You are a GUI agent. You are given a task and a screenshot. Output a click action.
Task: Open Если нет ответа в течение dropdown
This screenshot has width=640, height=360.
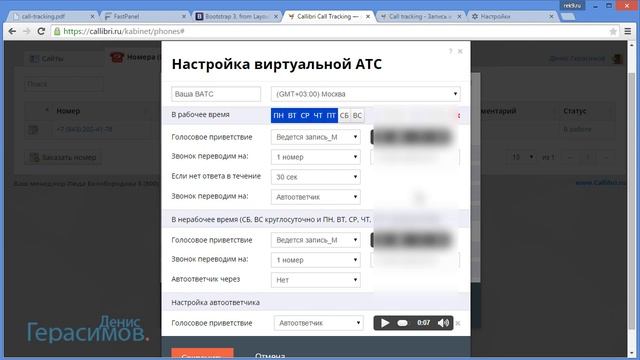click(x=316, y=177)
